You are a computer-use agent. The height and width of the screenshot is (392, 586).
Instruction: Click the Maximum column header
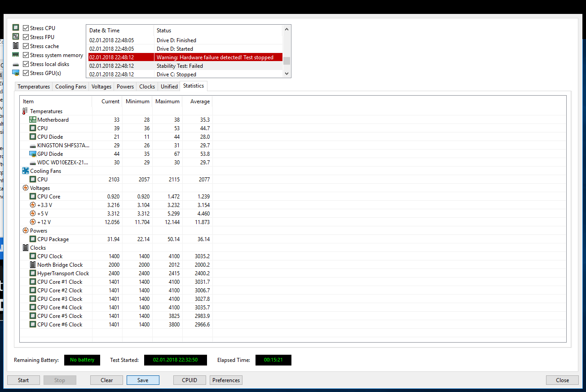pos(167,101)
